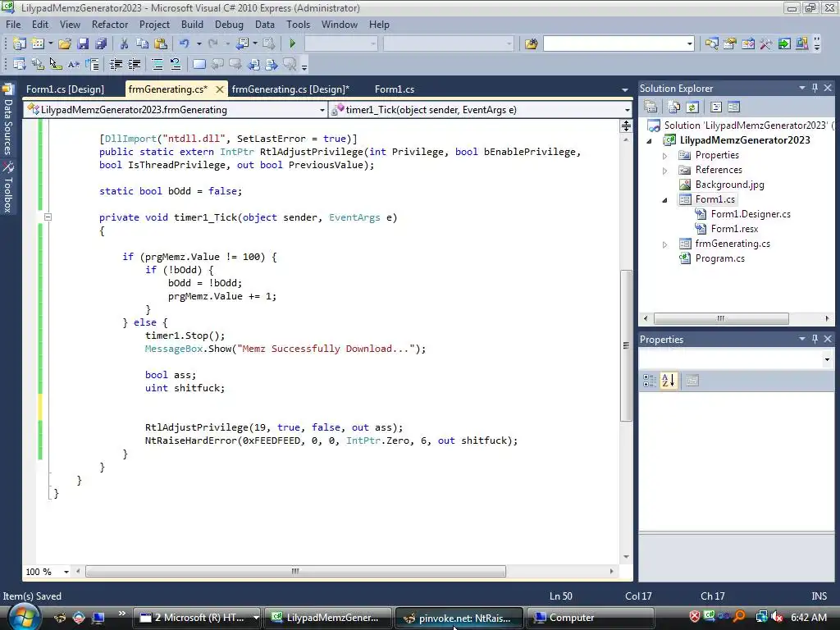Open the Build menu
840x630 pixels.
tap(192, 25)
